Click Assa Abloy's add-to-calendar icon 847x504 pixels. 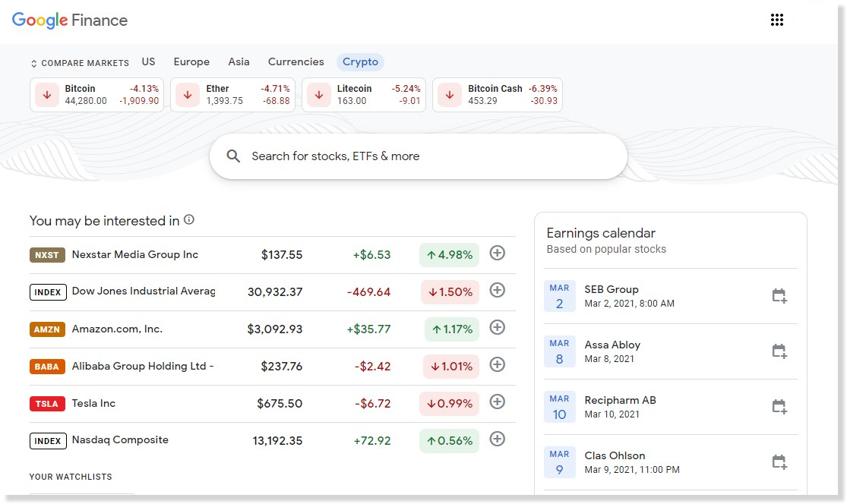pyautogui.click(x=779, y=351)
